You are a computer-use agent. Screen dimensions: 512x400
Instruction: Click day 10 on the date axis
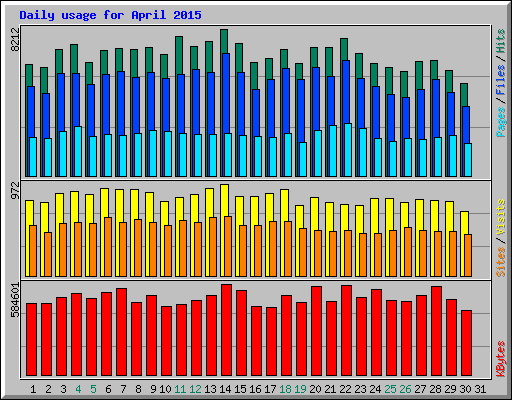tap(165, 389)
